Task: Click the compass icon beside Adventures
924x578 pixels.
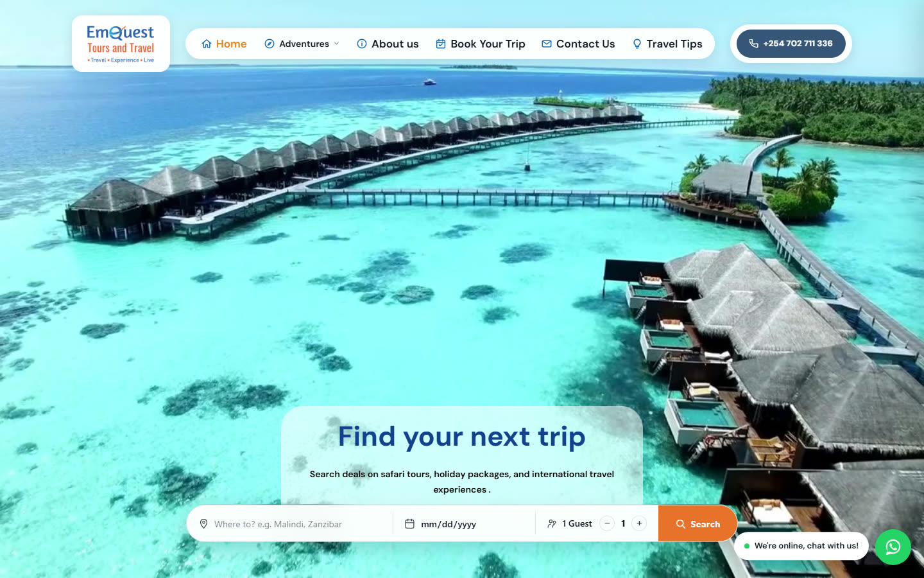Action: 269,44
